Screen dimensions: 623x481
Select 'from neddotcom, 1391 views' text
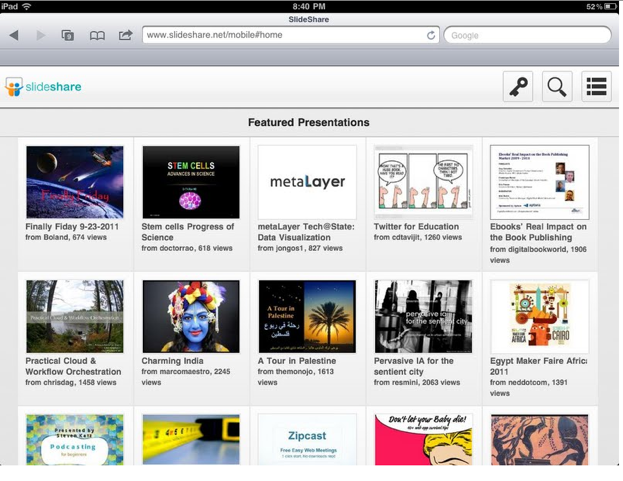tap(529, 388)
